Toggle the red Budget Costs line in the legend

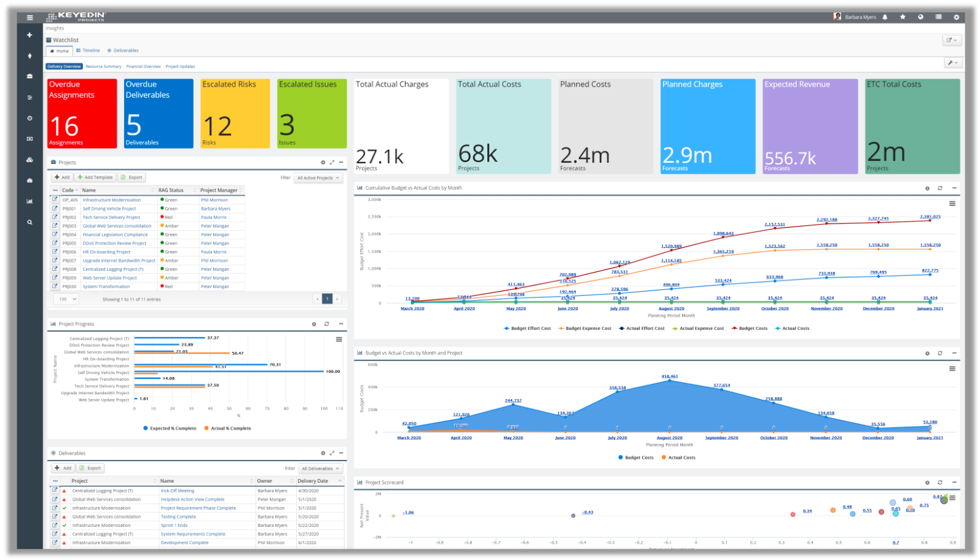(x=750, y=329)
